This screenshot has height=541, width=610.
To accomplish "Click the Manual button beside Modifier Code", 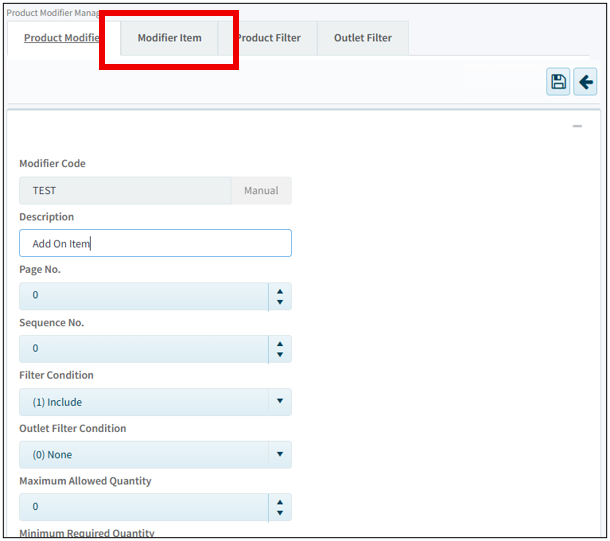I will click(261, 190).
